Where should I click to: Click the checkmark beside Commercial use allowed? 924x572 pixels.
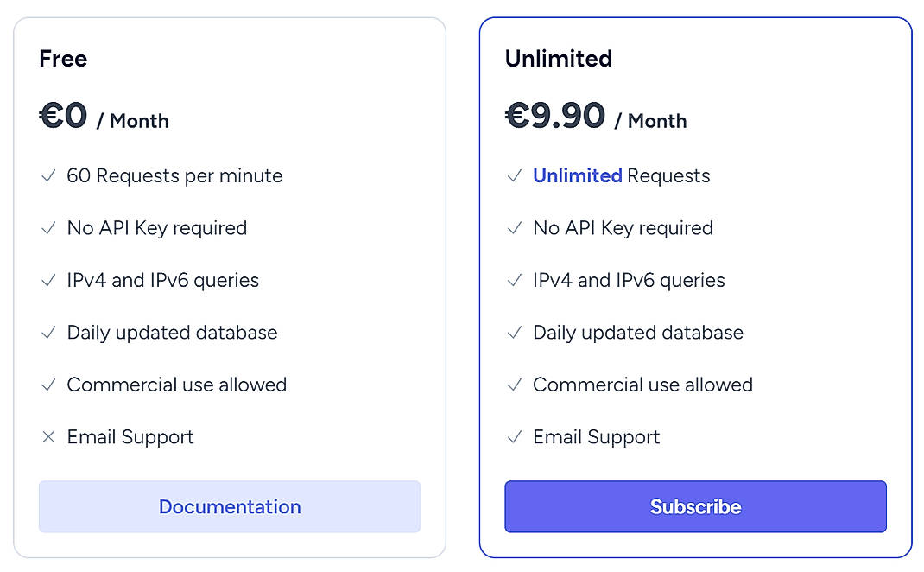[49, 385]
